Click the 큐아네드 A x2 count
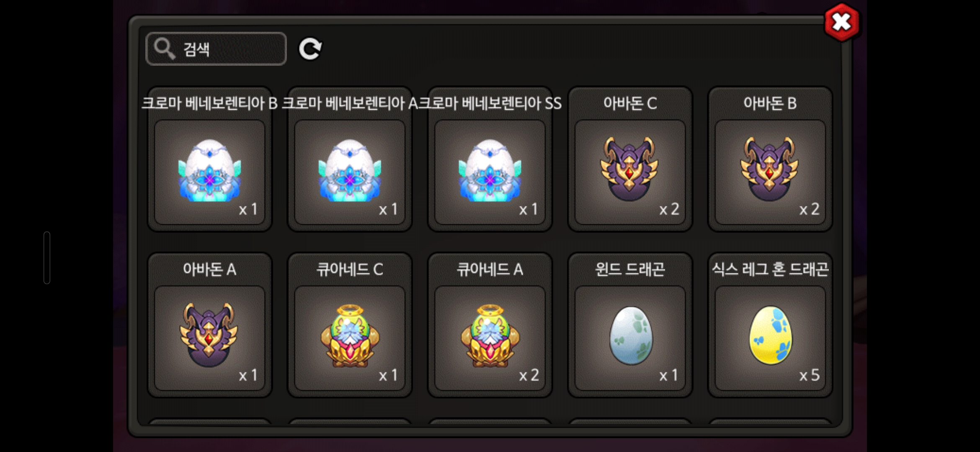Image resolution: width=980 pixels, height=452 pixels. click(x=529, y=375)
